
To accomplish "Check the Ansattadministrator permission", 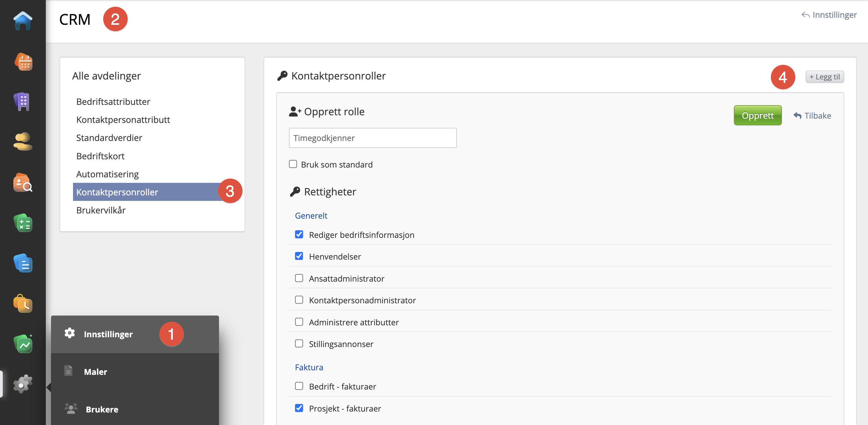I will pyautogui.click(x=299, y=278).
